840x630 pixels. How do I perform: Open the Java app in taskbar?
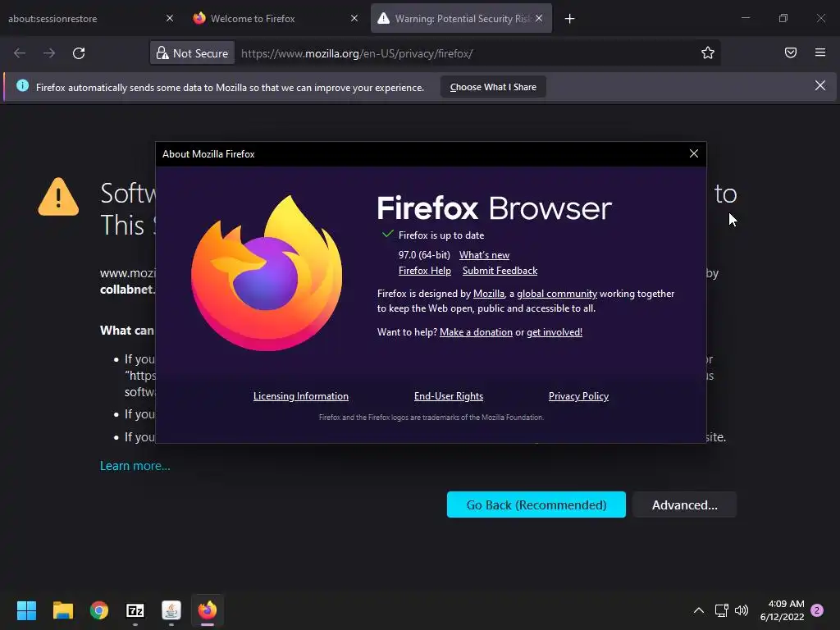point(171,610)
